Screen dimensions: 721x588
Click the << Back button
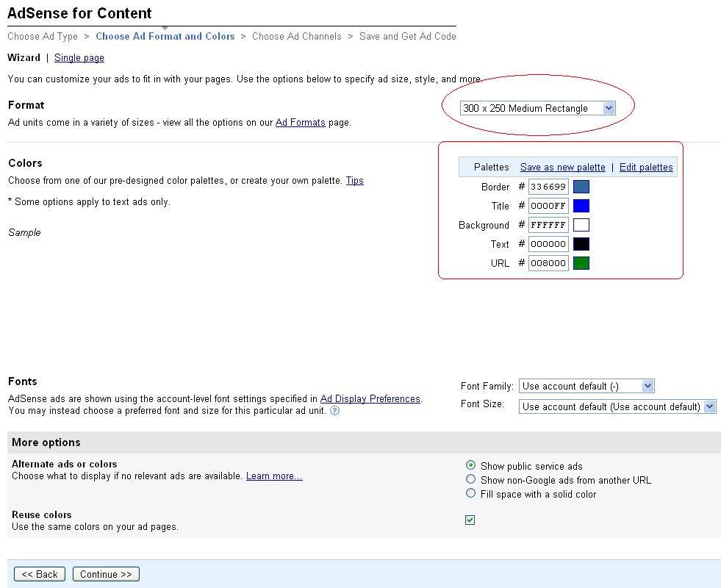tap(40, 574)
